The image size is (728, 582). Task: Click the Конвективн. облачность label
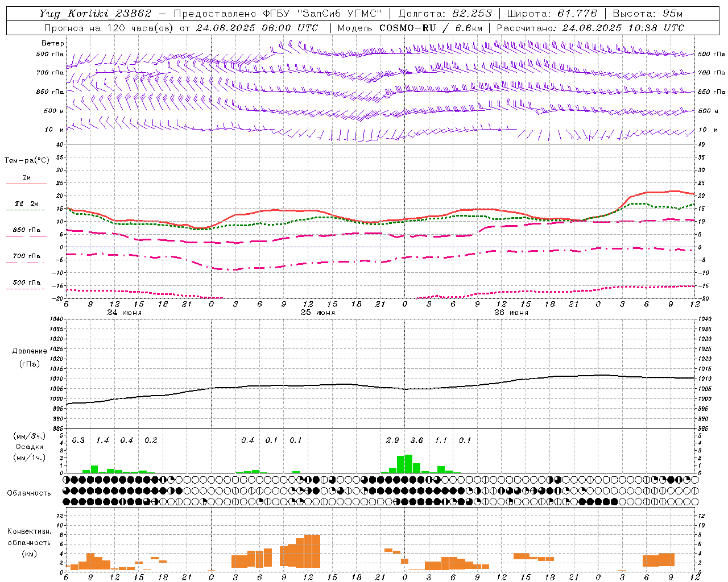tap(29, 537)
